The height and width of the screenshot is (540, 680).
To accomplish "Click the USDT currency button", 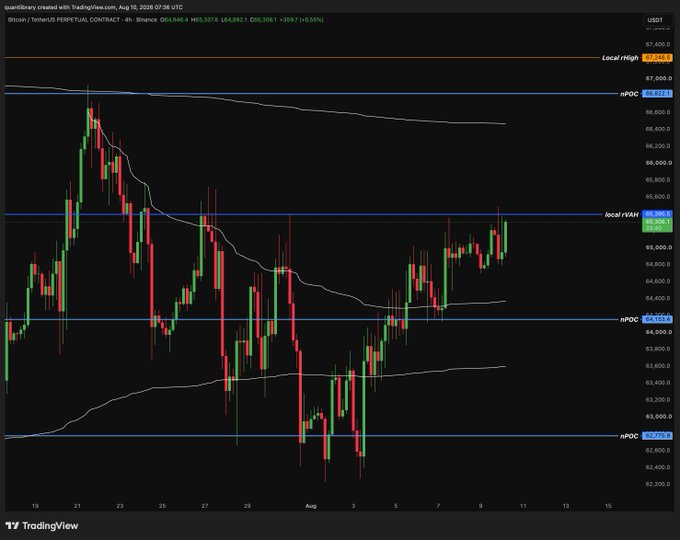I will [x=655, y=20].
